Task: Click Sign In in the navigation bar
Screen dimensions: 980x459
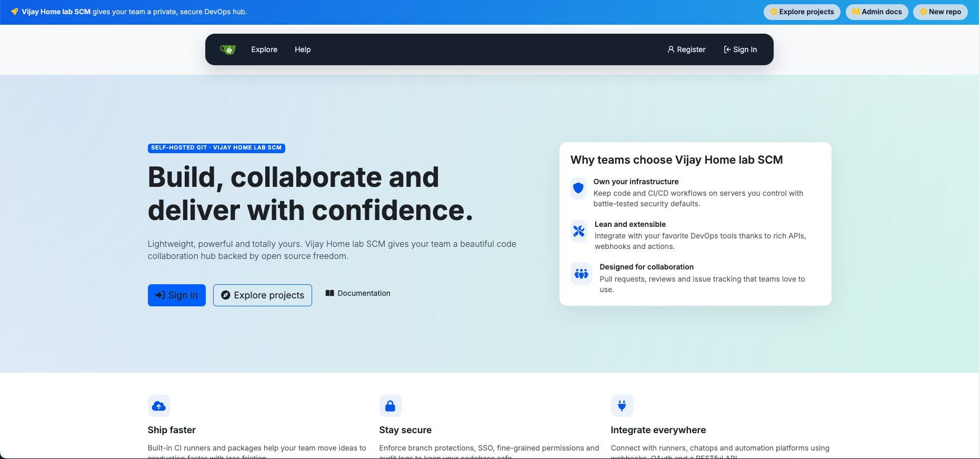Action: (740, 49)
